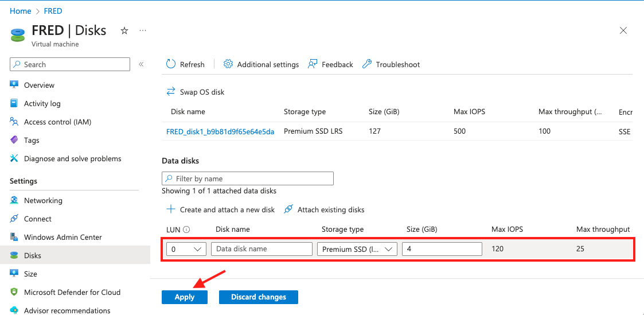Select Access control (IAM) menu item
The height and width of the screenshot is (315, 644).
(57, 122)
